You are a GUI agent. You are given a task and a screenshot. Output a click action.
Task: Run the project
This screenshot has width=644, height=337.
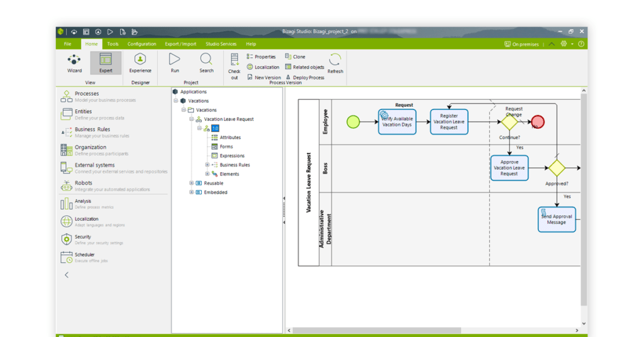175,62
